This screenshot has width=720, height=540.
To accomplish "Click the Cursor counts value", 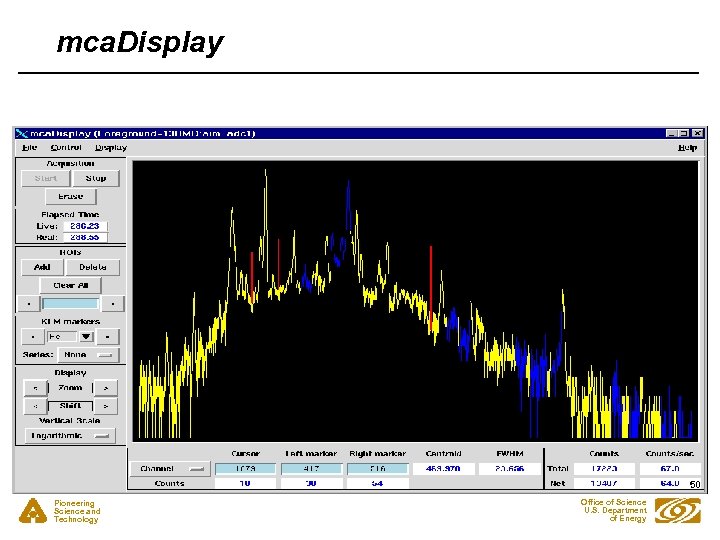I will tap(245, 483).
